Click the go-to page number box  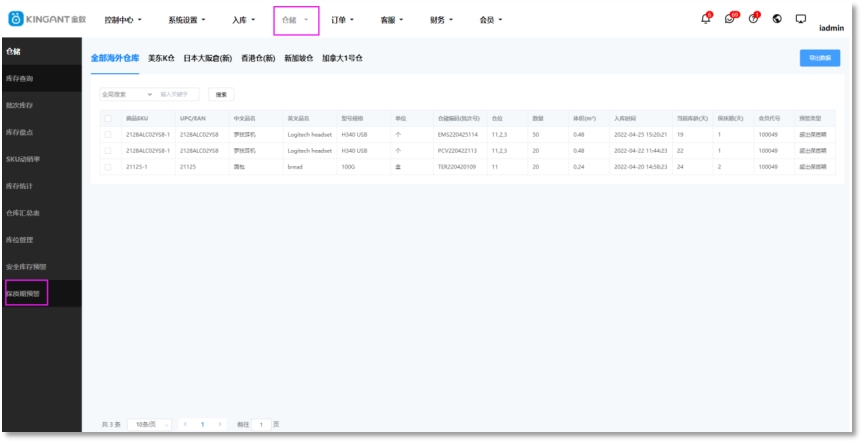[261, 424]
